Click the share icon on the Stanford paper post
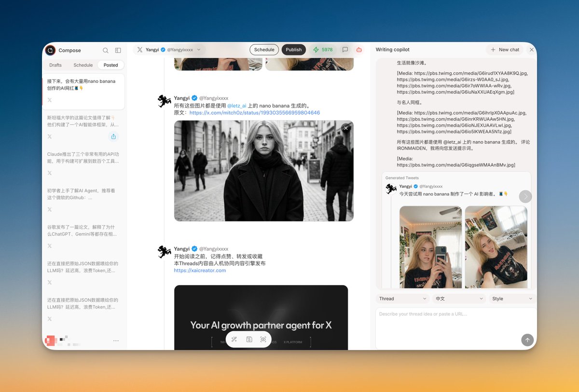This screenshot has width=579, height=392. pos(113,136)
